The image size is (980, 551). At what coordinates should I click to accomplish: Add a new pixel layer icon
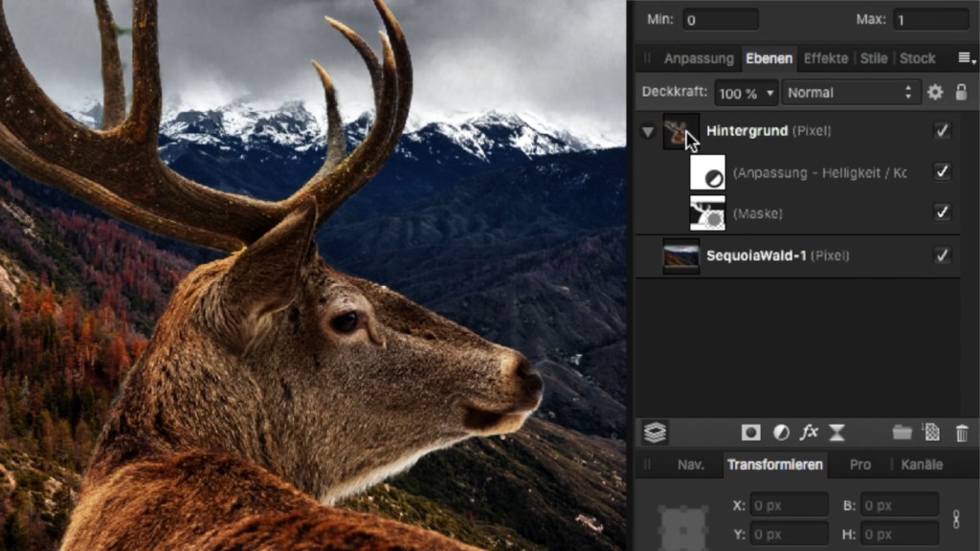[931, 432]
